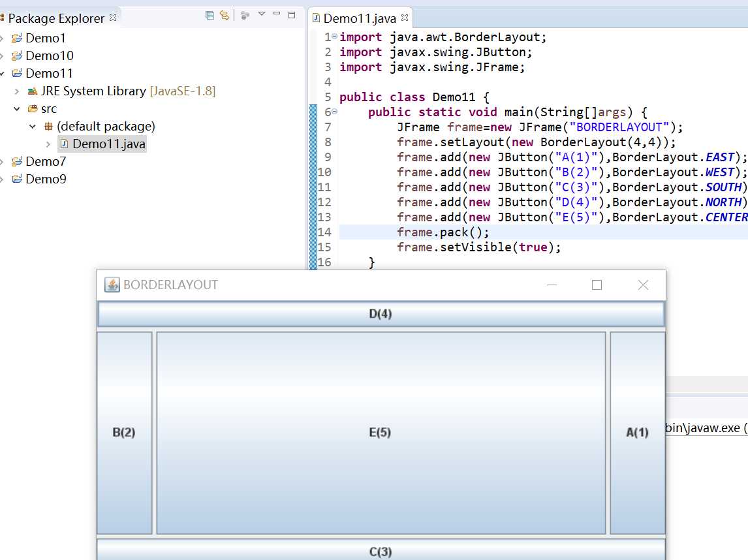Image resolution: width=748 pixels, height=560 pixels.
Task: Select the (default package) label
Action: tap(106, 126)
